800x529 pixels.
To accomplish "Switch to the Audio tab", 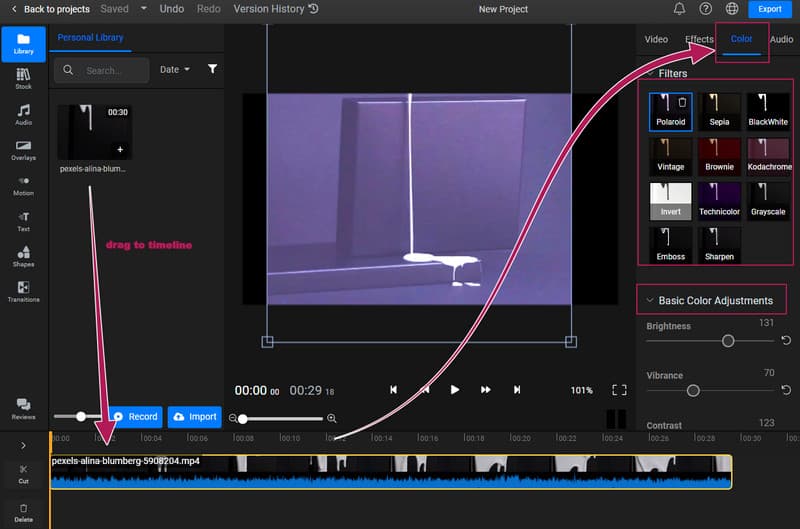I will tap(781, 39).
